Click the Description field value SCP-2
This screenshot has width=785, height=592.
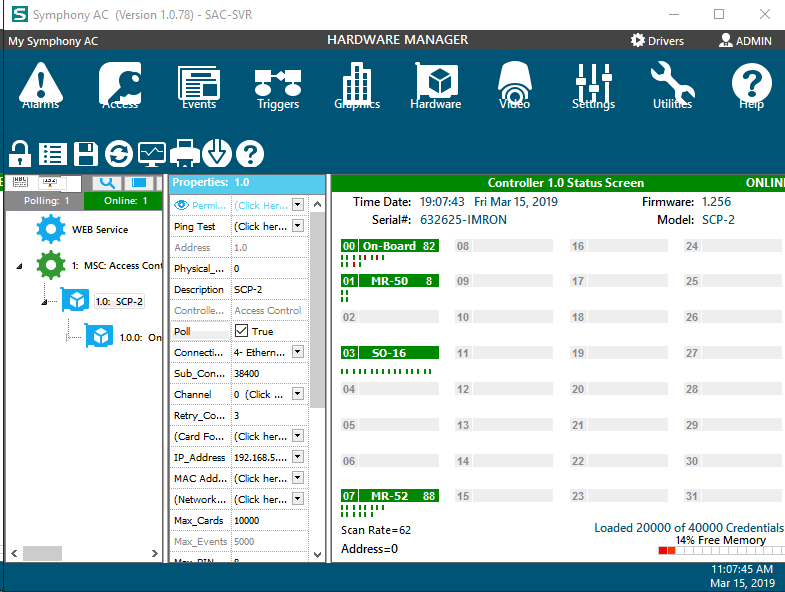click(x=269, y=289)
